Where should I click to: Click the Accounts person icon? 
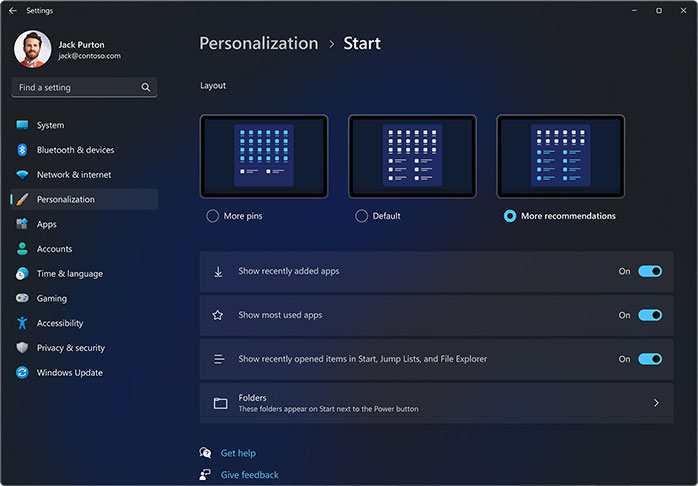[22, 249]
